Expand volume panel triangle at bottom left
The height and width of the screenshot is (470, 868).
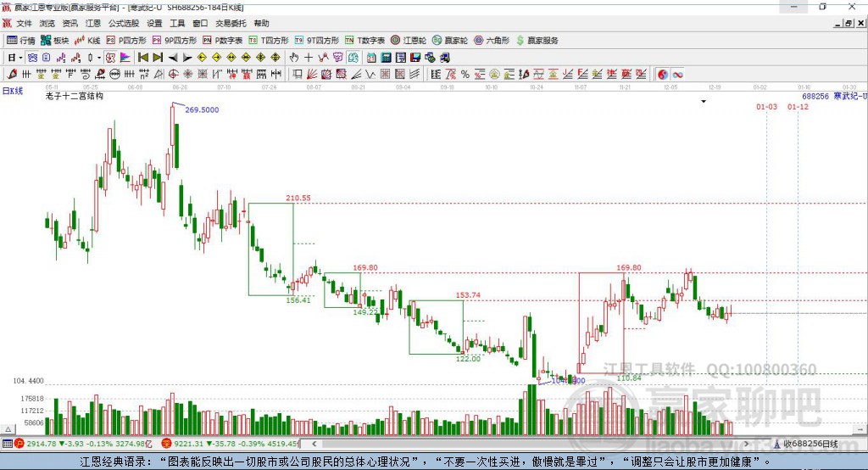click(8, 429)
